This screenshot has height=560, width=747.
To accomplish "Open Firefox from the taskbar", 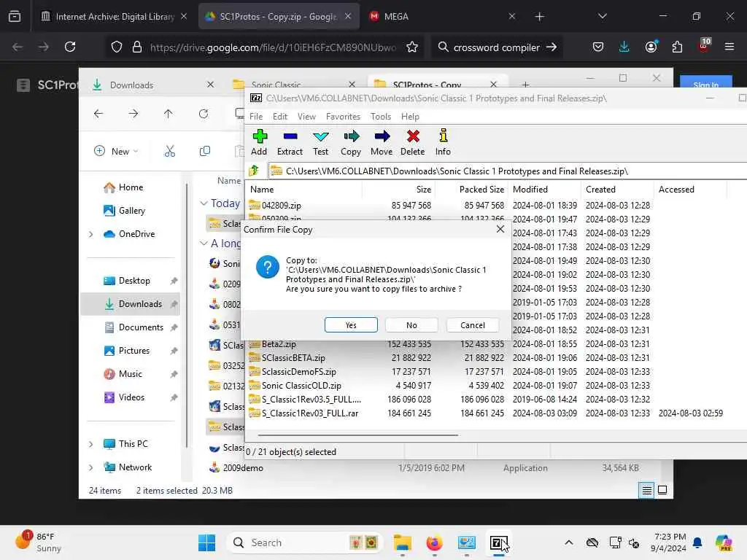I will click(x=434, y=542).
